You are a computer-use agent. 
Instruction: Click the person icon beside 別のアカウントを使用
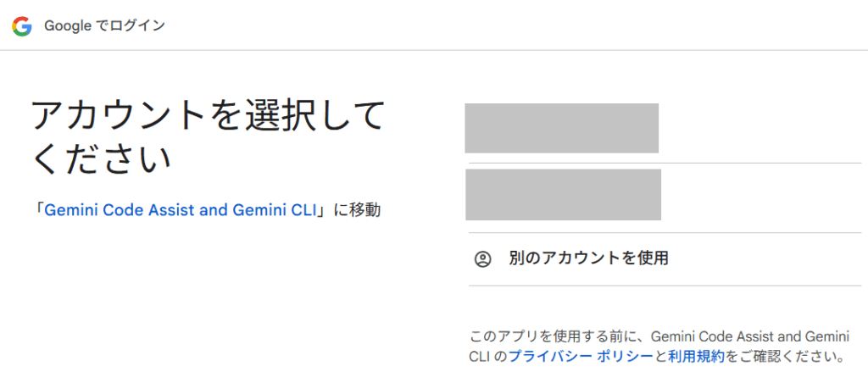[483, 259]
